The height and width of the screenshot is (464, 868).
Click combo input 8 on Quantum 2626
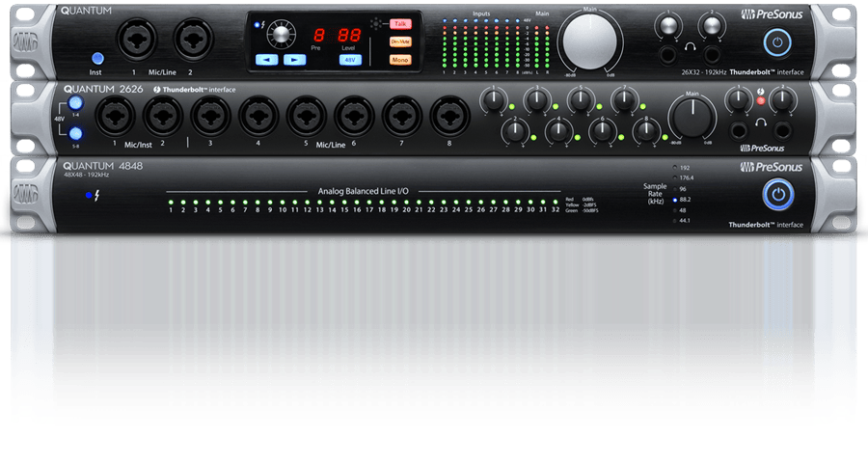(450, 117)
